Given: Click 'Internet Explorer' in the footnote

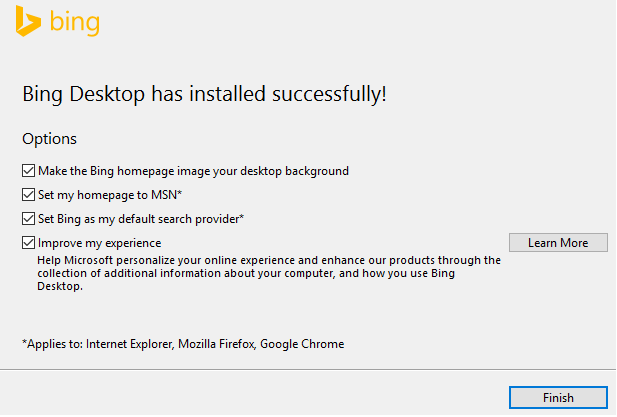Looking at the screenshot, I should [129, 344].
